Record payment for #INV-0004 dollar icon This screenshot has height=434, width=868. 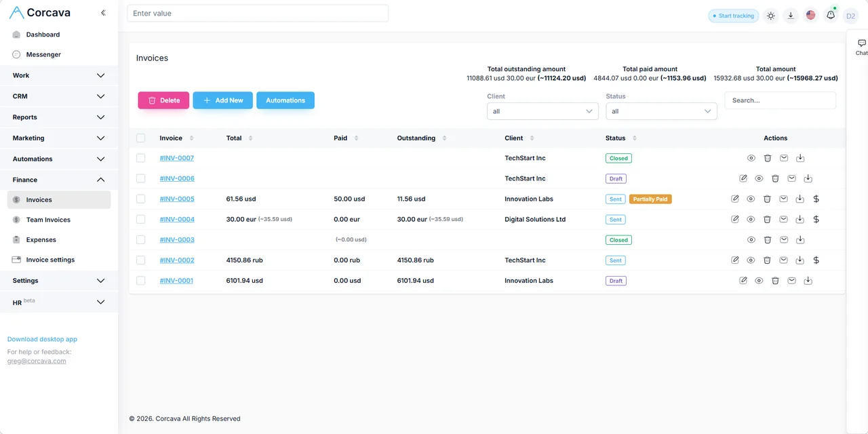[x=816, y=219]
